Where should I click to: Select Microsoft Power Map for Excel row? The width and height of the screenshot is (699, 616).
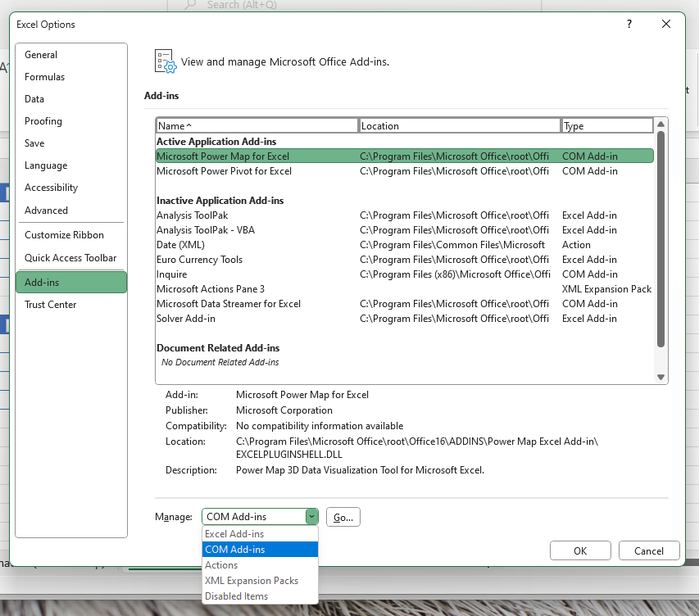404,156
